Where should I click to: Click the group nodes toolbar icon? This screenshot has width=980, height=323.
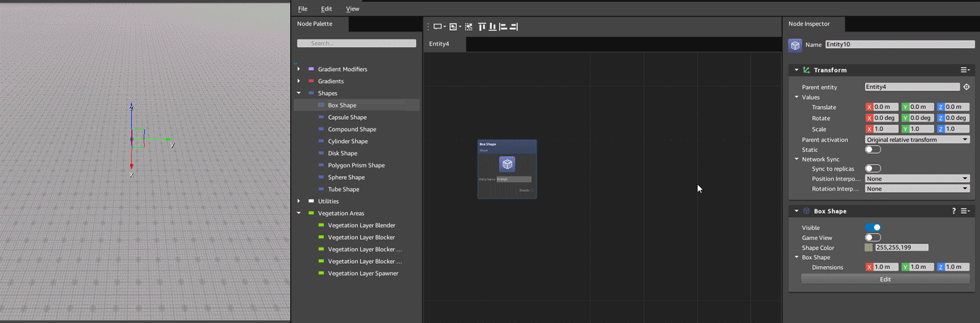tap(454, 27)
